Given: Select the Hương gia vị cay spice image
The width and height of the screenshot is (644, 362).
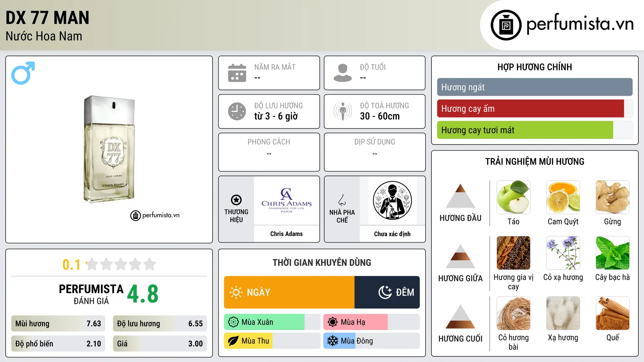Looking at the screenshot, I should pyautogui.click(x=514, y=253).
